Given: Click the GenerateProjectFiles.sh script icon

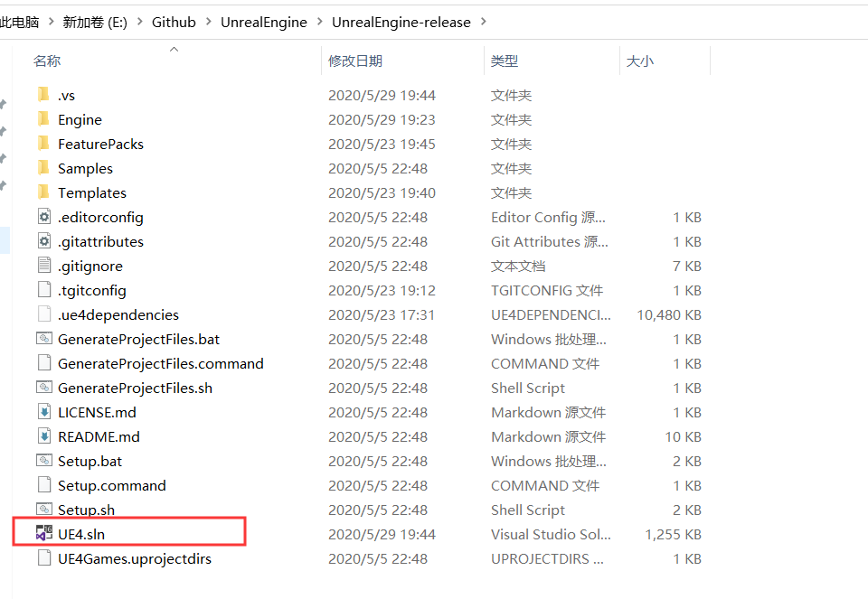Looking at the screenshot, I should [44, 387].
